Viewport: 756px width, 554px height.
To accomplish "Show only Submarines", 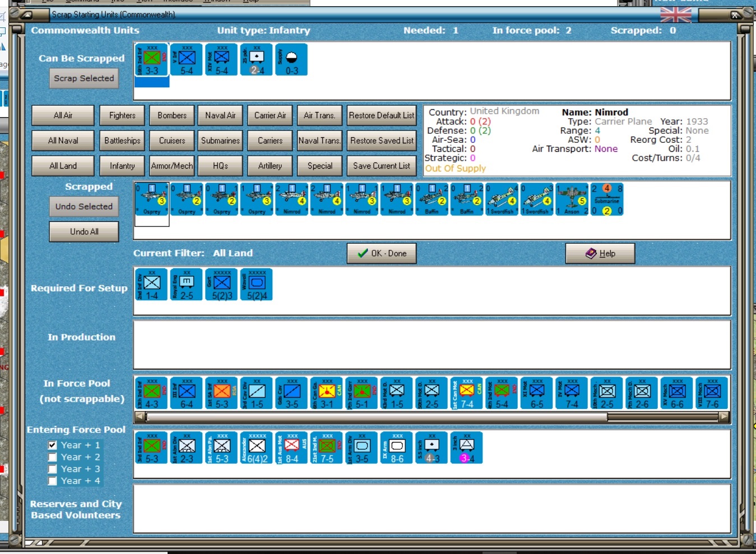I will 220,141.
